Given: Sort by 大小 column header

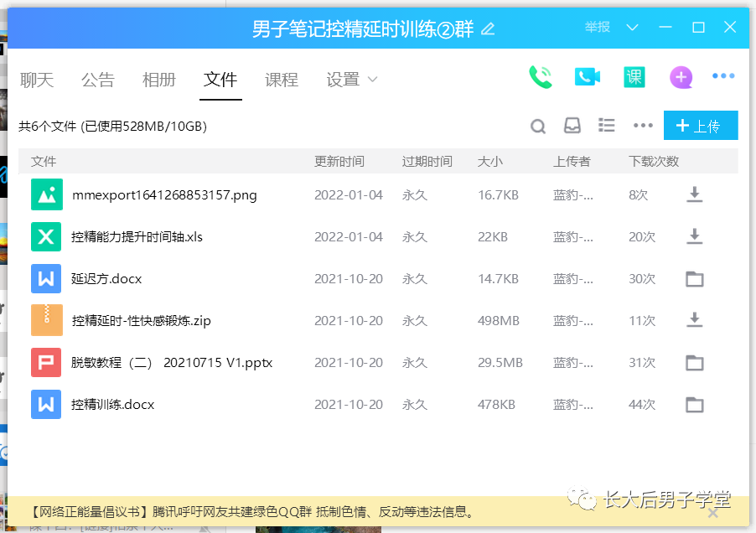Looking at the screenshot, I should tap(489, 162).
